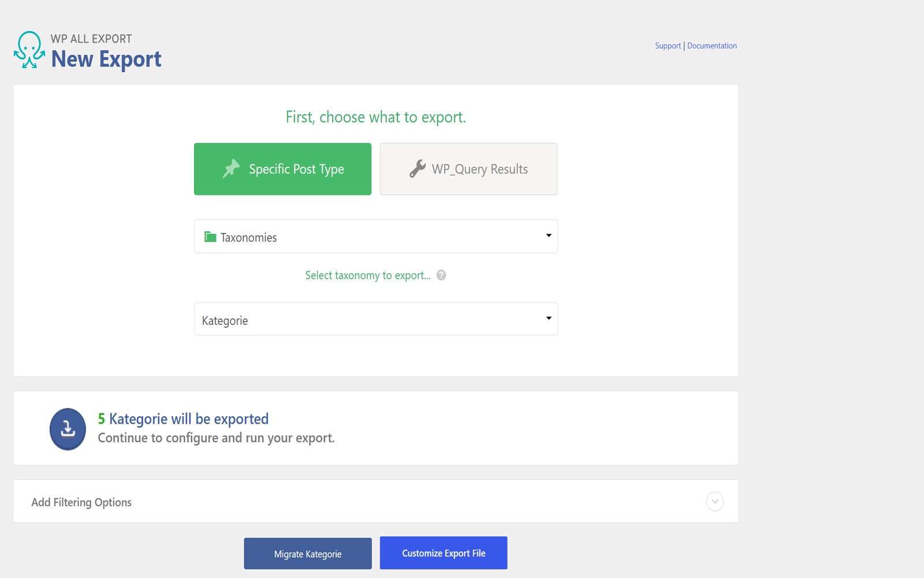Image resolution: width=924 pixels, height=578 pixels.
Task: Click the help question mark icon
Action: [x=441, y=275]
